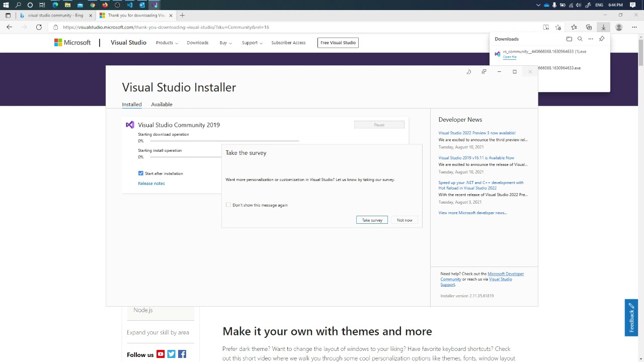The image size is (644, 362).
Task: Click the Microsoft logo on webpage
Action: point(72,43)
